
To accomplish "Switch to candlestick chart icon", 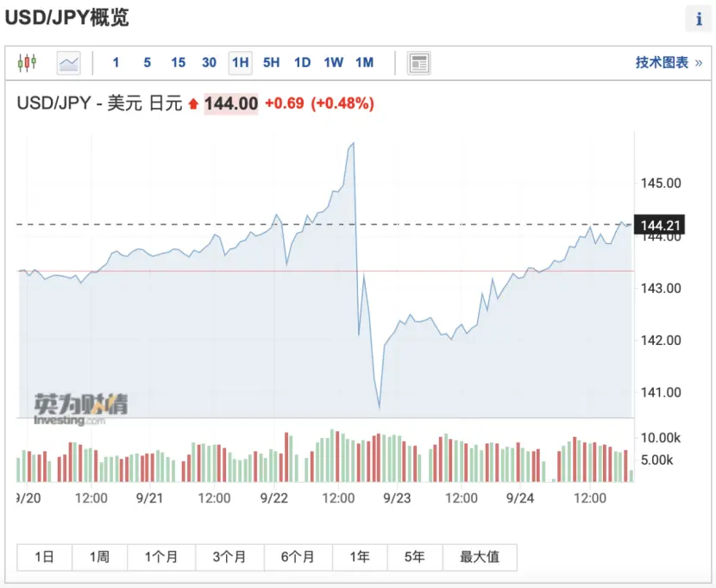I will tap(27, 63).
